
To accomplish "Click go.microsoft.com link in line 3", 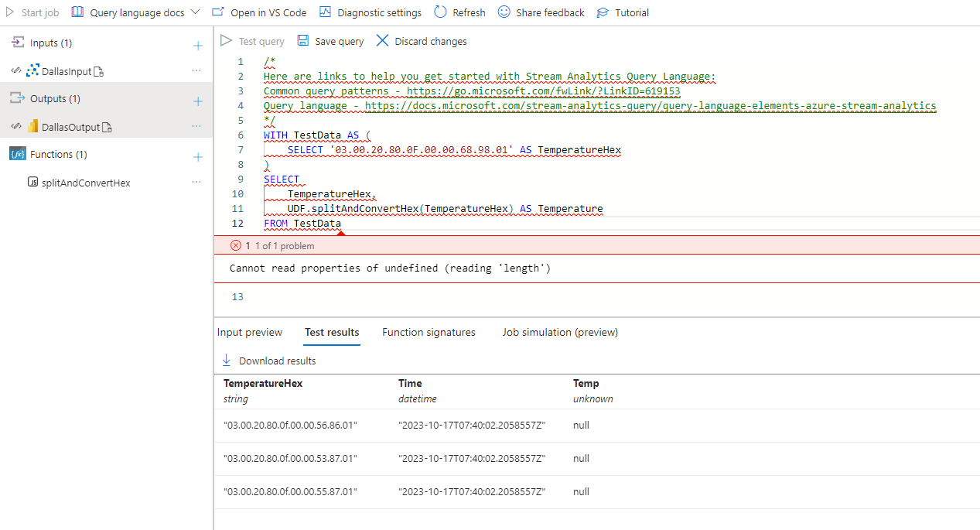I will tap(543, 91).
